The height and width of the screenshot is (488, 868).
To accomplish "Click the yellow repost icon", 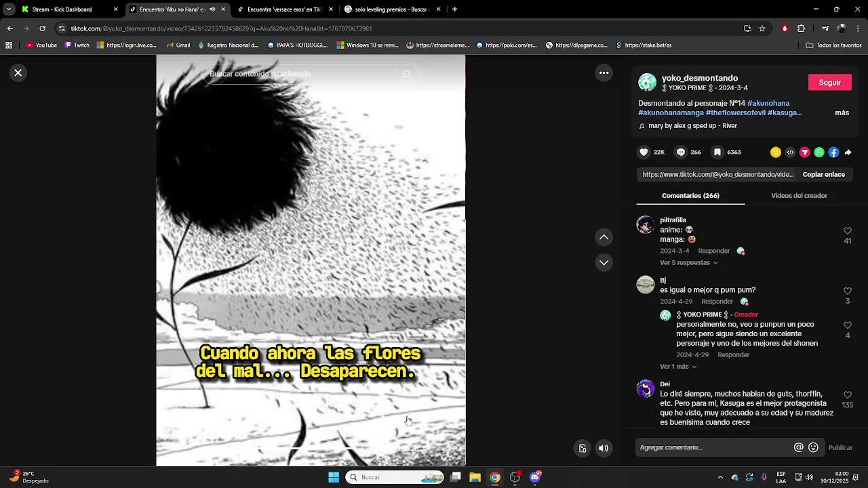I will (x=776, y=152).
